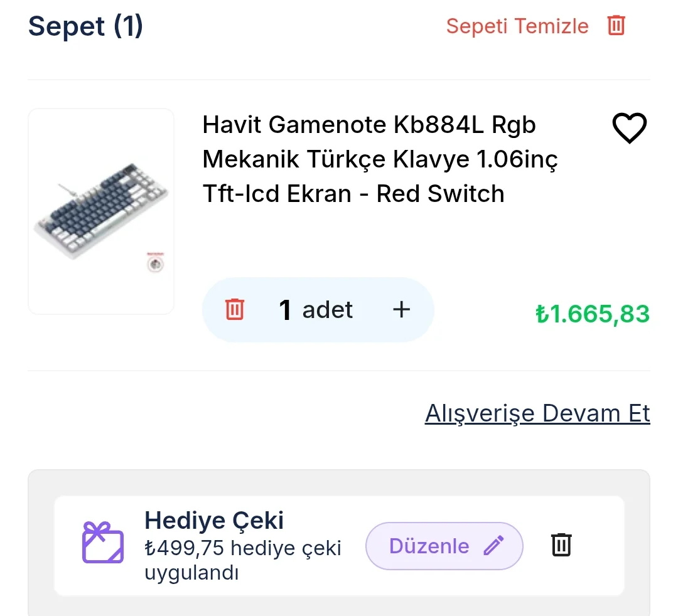The width and height of the screenshot is (678, 616).
Task: Click the "Hediye Çeki" title text
Action: tap(214, 521)
